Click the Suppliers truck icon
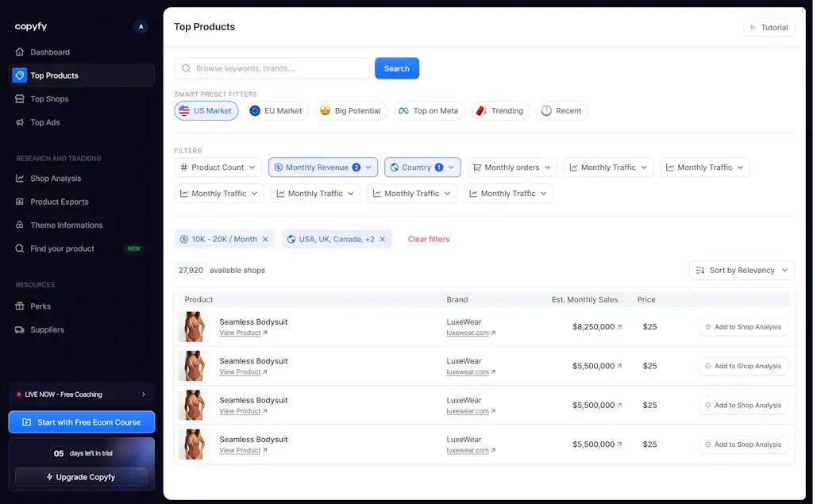Image resolution: width=813 pixels, height=504 pixels. click(x=20, y=330)
